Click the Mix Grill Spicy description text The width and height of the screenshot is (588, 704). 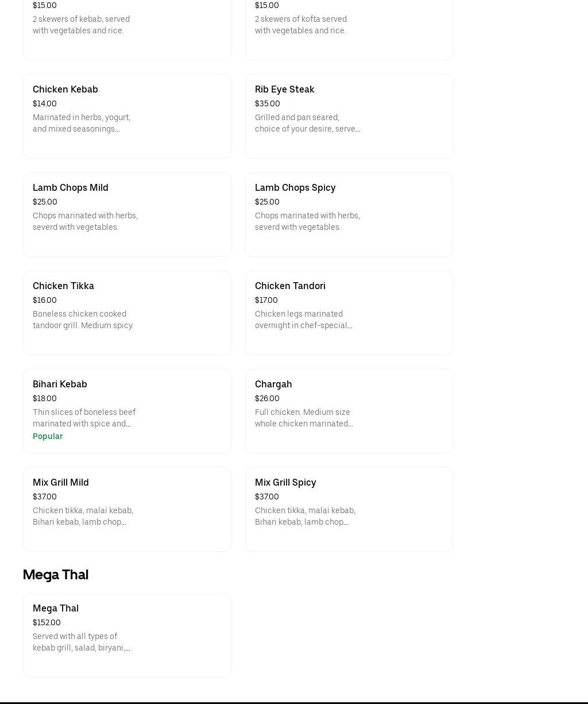305,516
